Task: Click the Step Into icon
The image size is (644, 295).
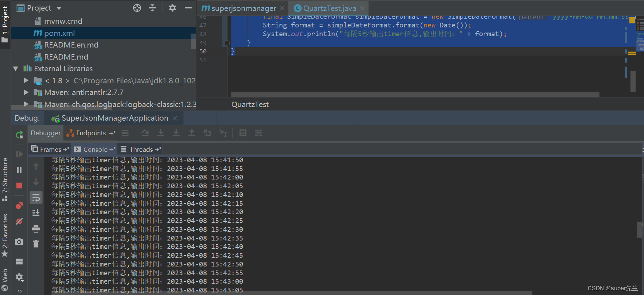Action: pyautogui.click(x=161, y=133)
